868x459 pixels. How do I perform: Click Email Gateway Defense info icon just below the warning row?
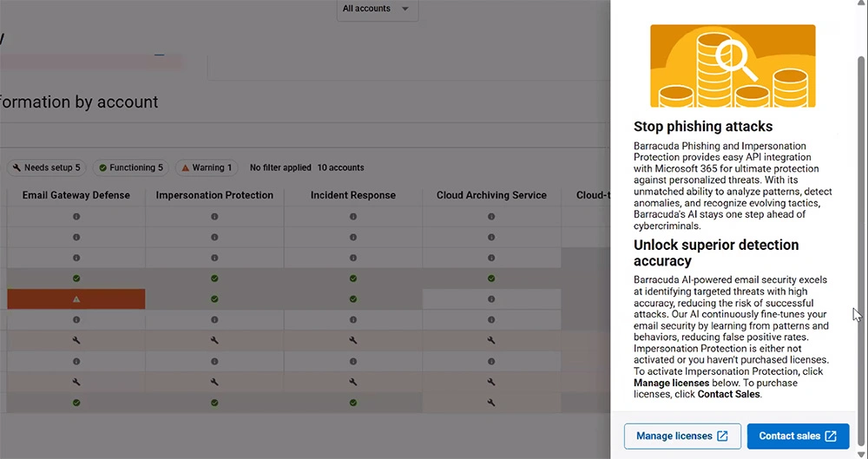(76, 319)
